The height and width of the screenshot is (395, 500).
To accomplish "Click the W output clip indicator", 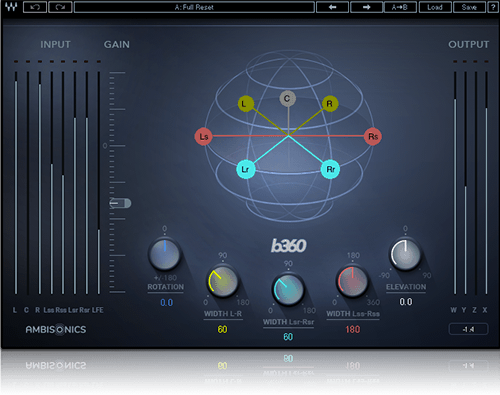I will 455,61.
